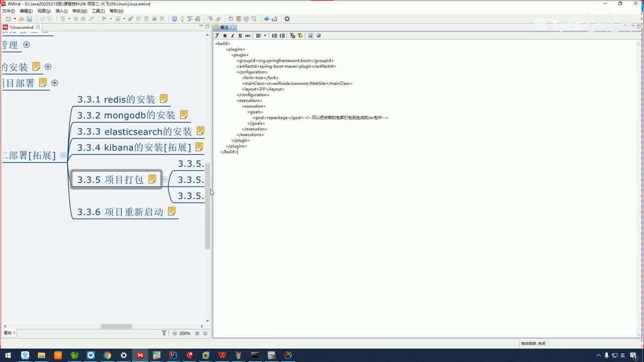Viewport: 644px width, 362px height.
Task: Collapse the 部署[拓展] branch
Action: (63, 155)
